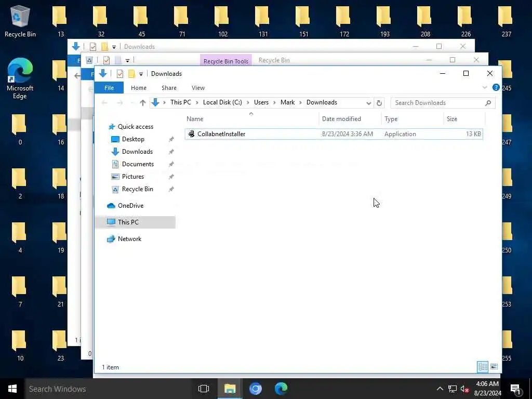Select desktop folder named 23
This screenshot has height=399, width=532.
point(60,345)
